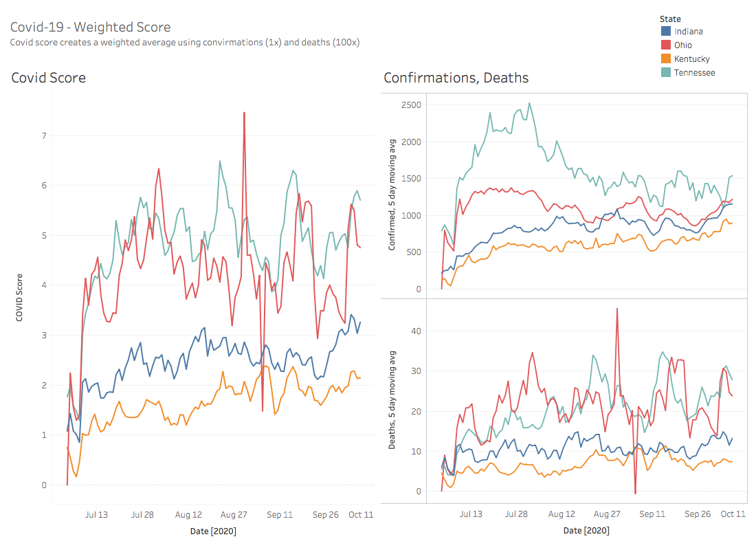Select the Covid Score chart title
756x550 pixels.
49,78
